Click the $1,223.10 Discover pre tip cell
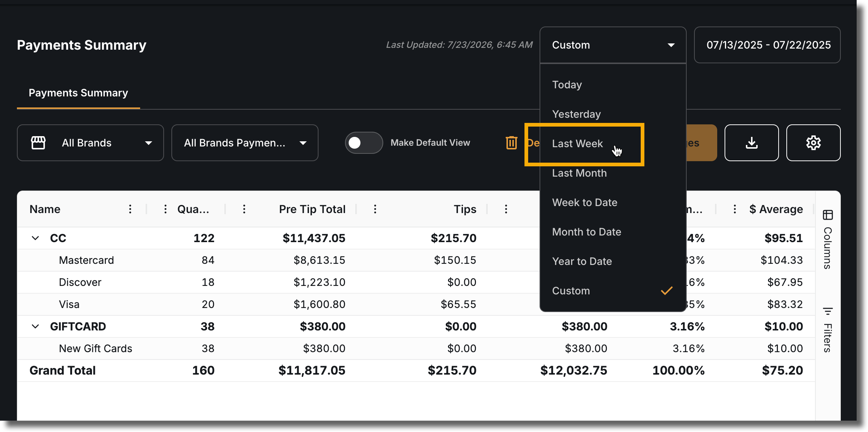Image resolution: width=868 pixels, height=432 pixels. (319, 282)
